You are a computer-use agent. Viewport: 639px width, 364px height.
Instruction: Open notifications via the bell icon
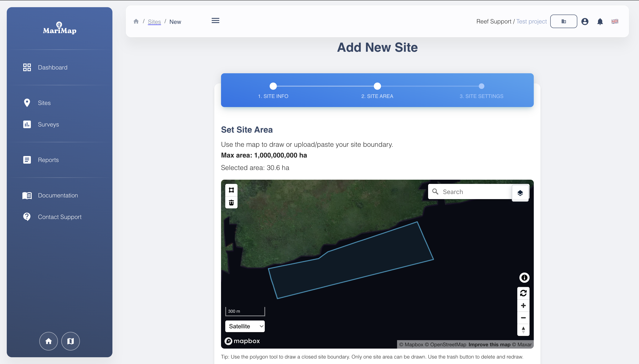pos(600,22)
